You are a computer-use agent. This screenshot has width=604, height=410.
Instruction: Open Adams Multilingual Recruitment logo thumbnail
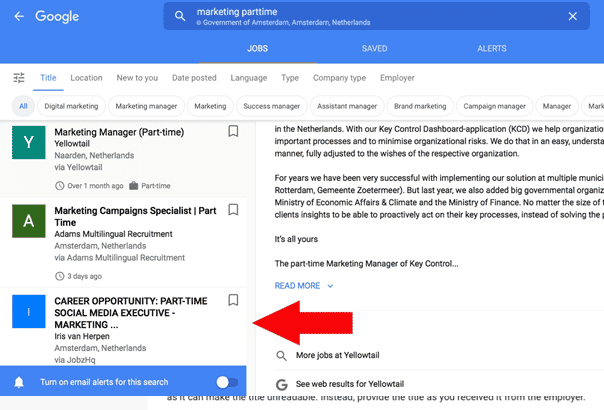[x=29, y=221]
